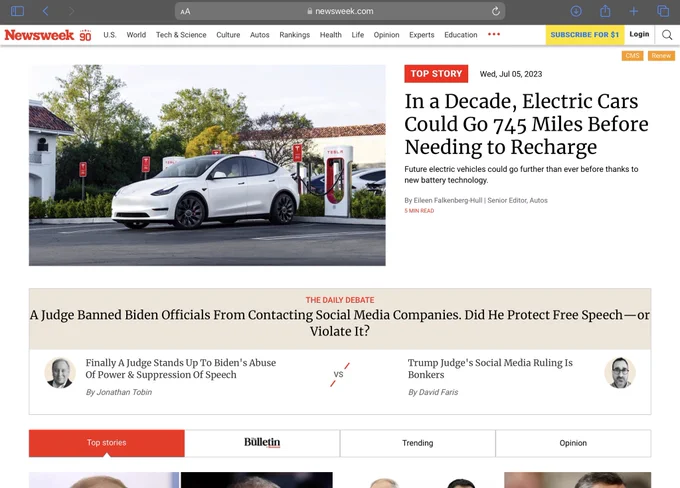
Task: Select the Top stories tab
Action: pyautogui.click(x=107, y=443)
